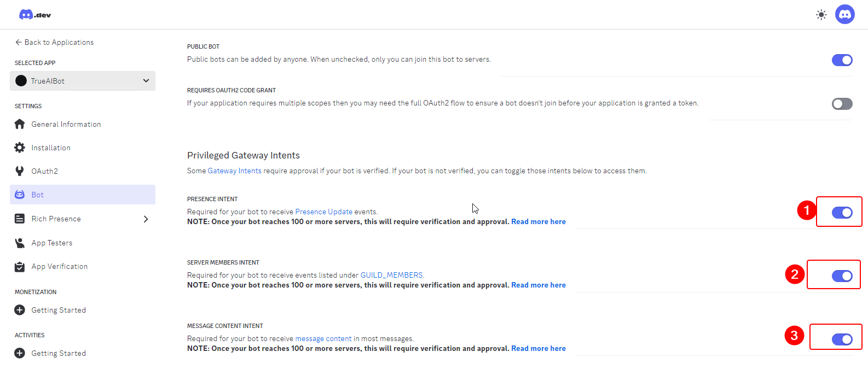Click the ACTIVITIES sidebar heading

tap(30, 335)
